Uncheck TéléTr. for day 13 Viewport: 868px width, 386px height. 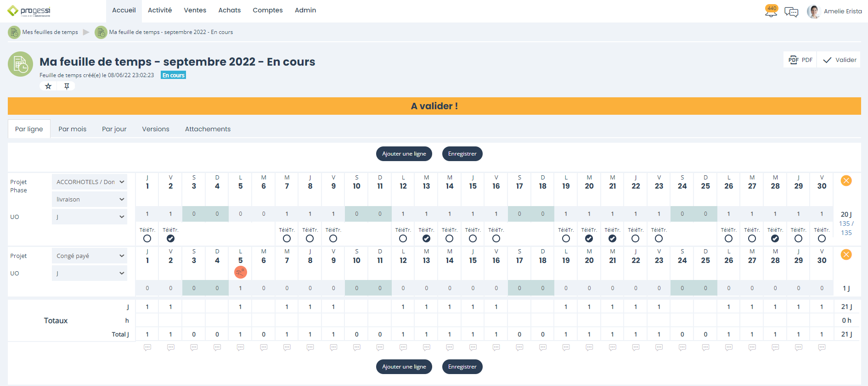(x=426, y=239)
